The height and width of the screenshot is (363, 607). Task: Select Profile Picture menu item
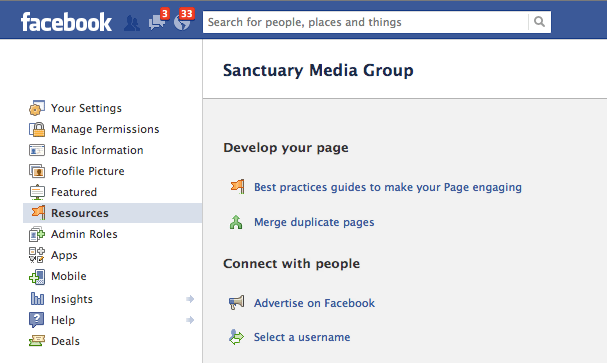click(x=88, y=171)
